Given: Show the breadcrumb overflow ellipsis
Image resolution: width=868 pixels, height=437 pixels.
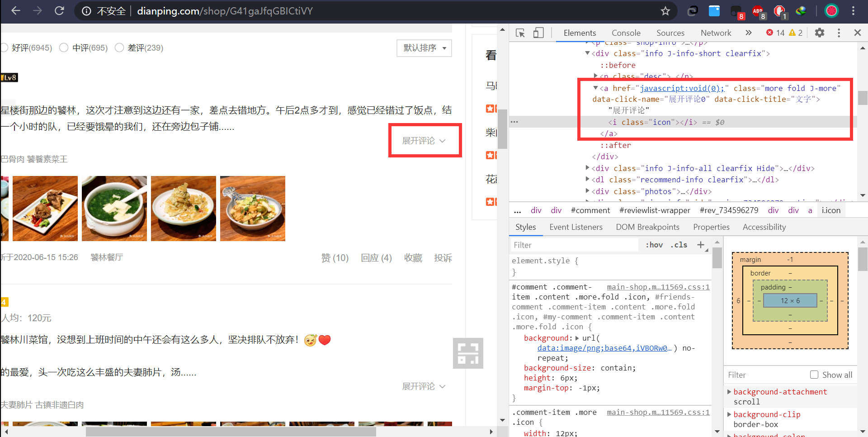Looking at the screenshot, I should coord(518,210).
